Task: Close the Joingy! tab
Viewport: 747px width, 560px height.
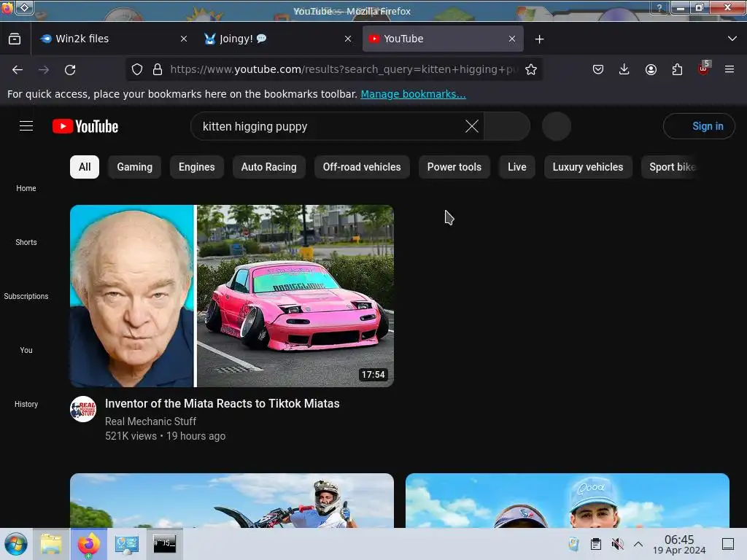Action: (348, 39)
